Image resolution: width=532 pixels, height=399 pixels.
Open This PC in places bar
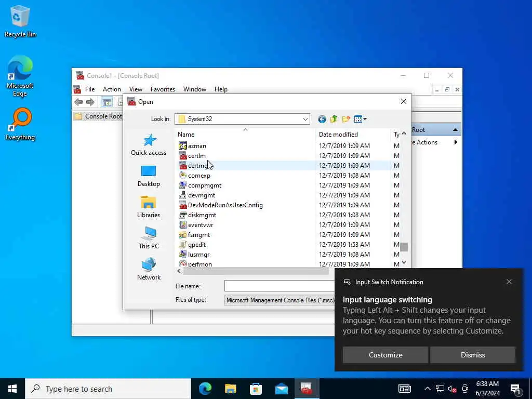point(149,238)
